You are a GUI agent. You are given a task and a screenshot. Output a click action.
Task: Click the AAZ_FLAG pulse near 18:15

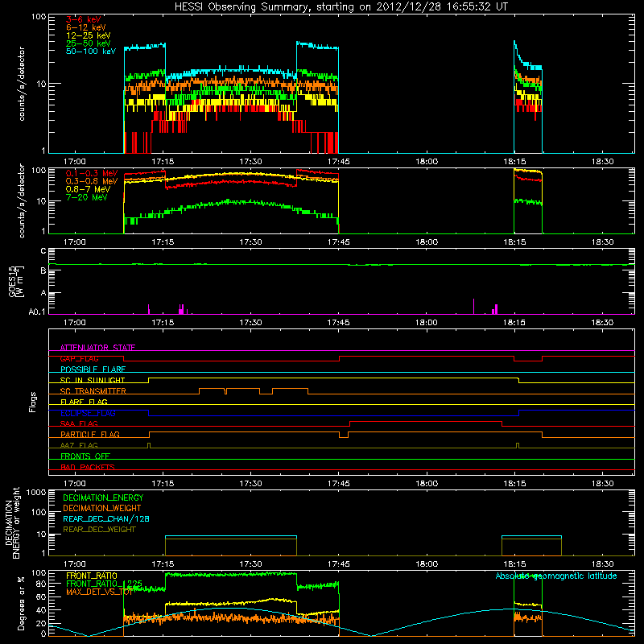pyautogui.click(x=518, y=445)
